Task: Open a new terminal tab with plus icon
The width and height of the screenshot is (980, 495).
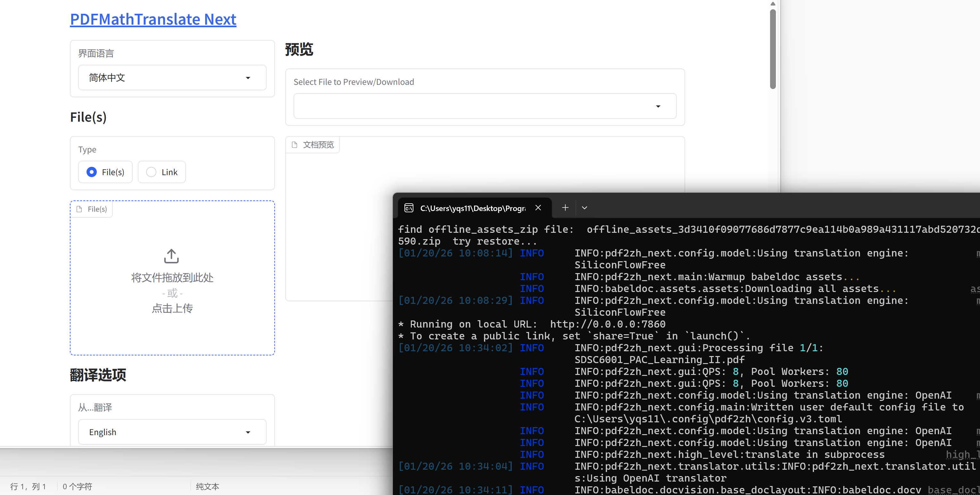Action: click(x=565, y=207)
